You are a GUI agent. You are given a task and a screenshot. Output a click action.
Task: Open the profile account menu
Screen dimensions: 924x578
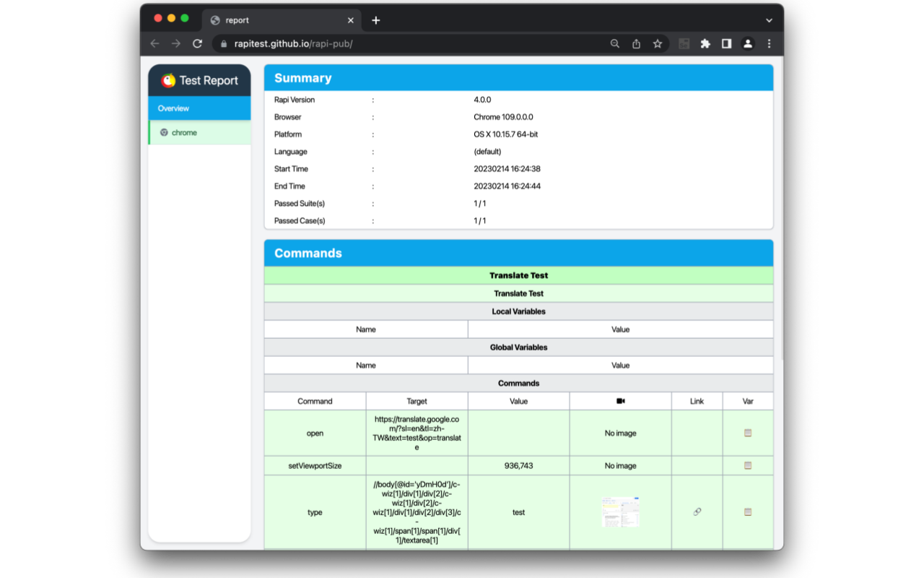(748, 43)
